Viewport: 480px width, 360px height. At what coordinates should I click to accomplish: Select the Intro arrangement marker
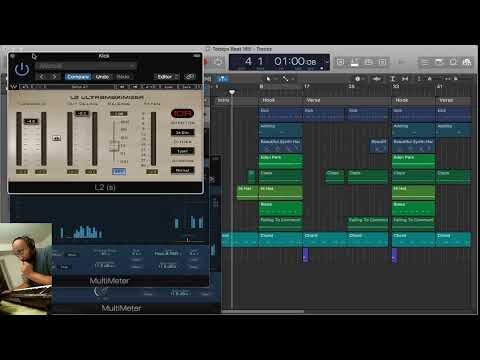click(x=236, y=100)
